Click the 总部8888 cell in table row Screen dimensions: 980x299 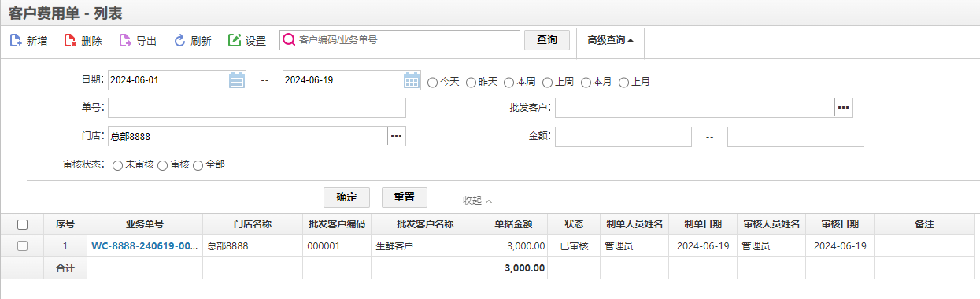tap(253, 245)
